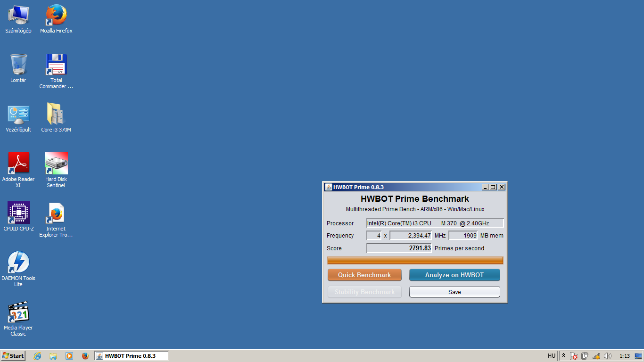
Task: Click the Internet Explorer taskbar icon
Action: 38,356
